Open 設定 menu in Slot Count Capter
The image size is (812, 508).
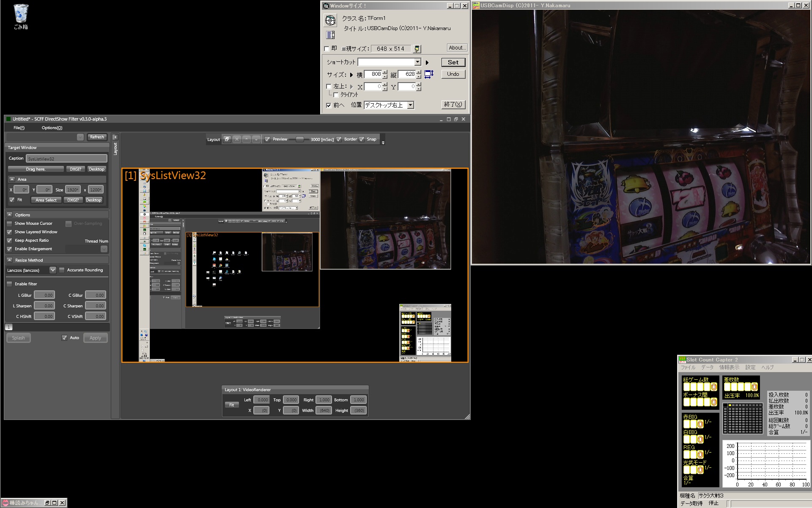pos(750,367)
